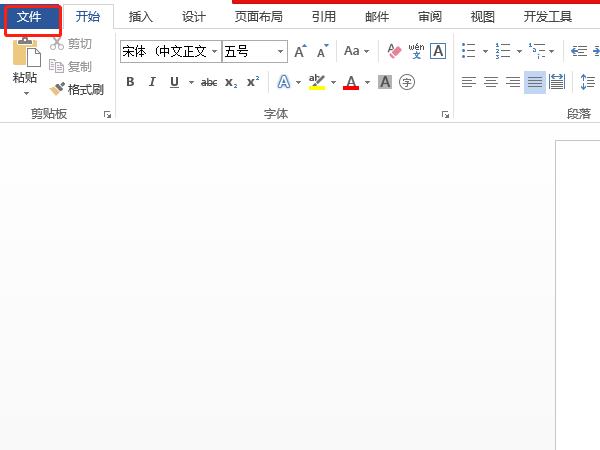
Task: Align text left
Action: coord(469,82)
